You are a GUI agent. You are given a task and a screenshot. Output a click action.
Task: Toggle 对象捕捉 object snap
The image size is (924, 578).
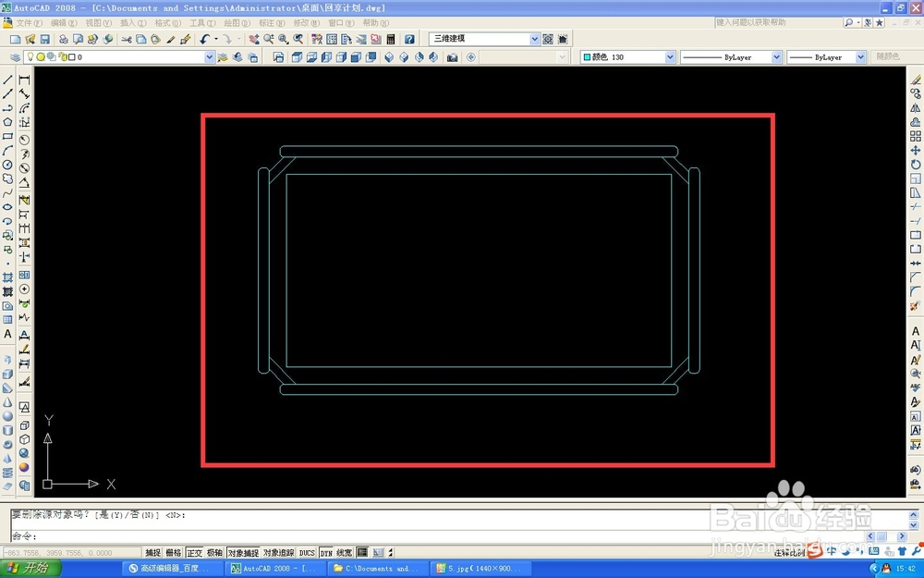243,553
